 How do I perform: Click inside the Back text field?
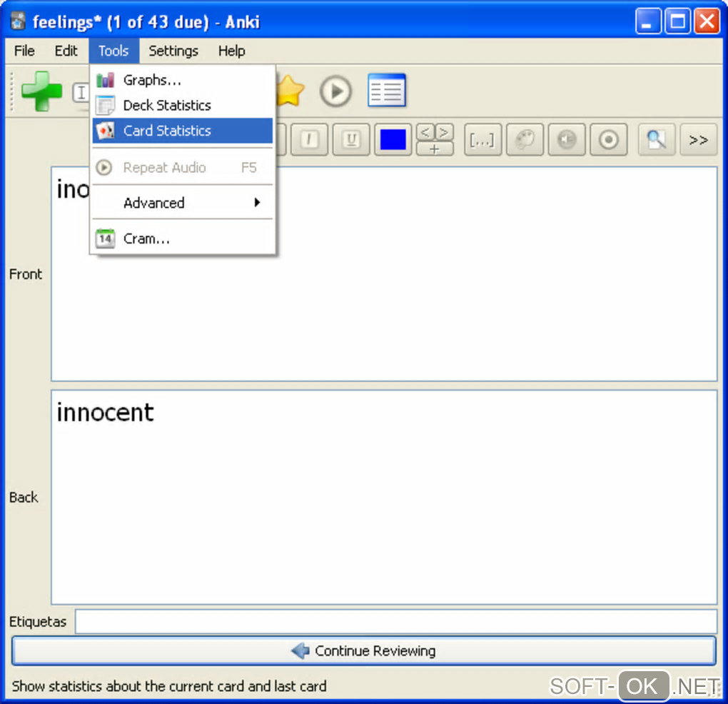[x=384, y=498]
